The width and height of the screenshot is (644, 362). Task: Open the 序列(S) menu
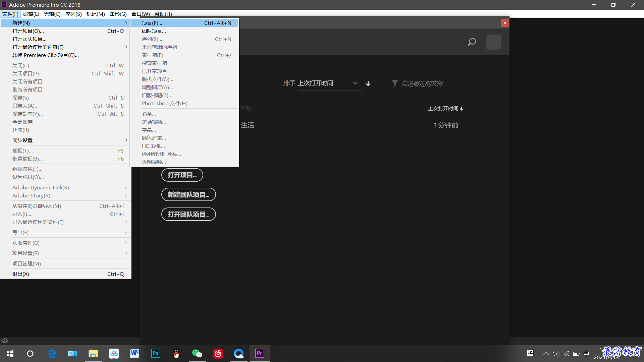click(73, 14)
